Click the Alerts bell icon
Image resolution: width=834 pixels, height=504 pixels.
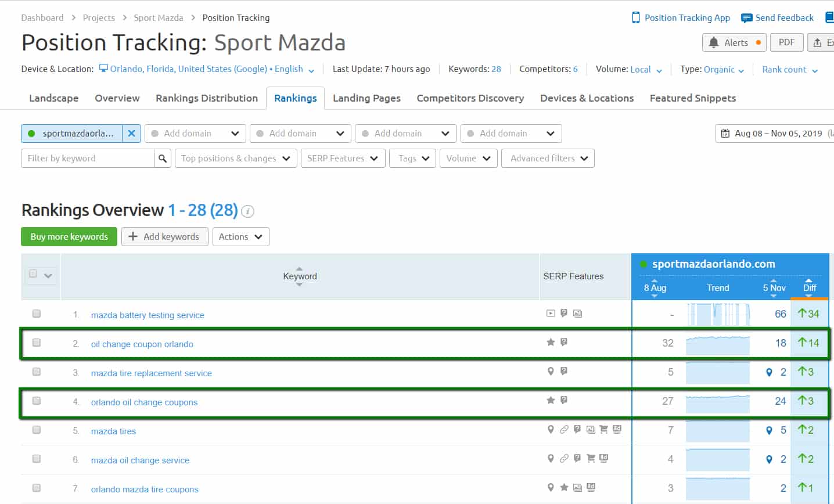click(714, 42)
